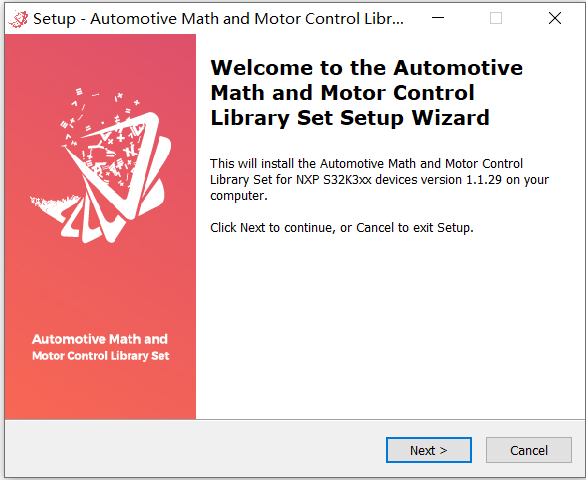
Task: Click the Next > button
Action: pos(429,450)
